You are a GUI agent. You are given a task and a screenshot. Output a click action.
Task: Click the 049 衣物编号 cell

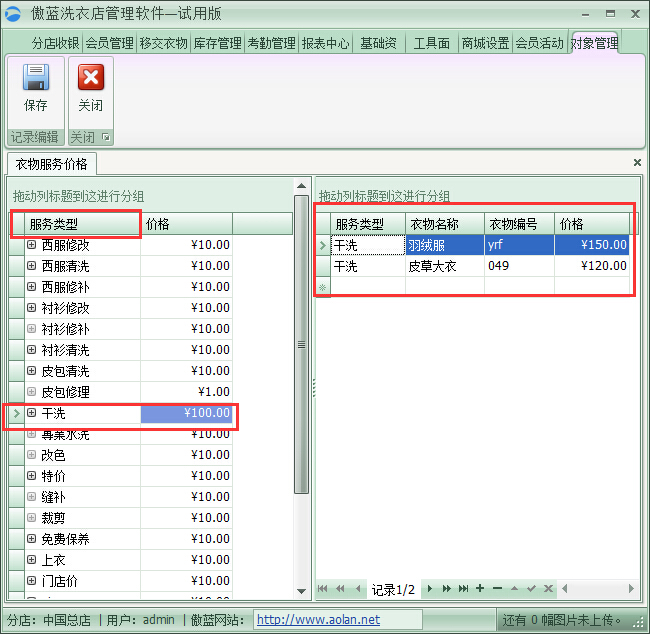click(x=519, y=266)
